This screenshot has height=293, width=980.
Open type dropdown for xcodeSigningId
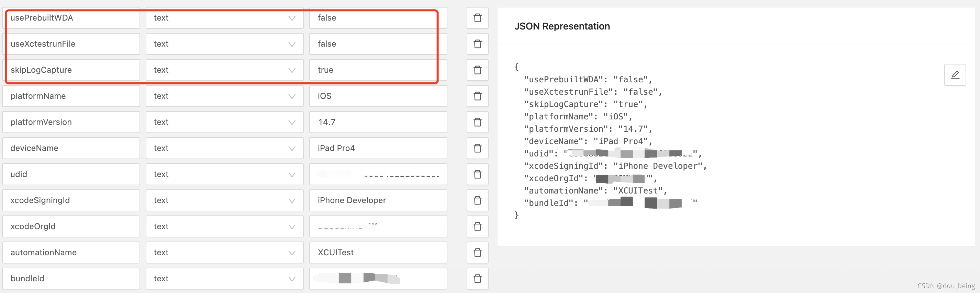tap(224, 200)
